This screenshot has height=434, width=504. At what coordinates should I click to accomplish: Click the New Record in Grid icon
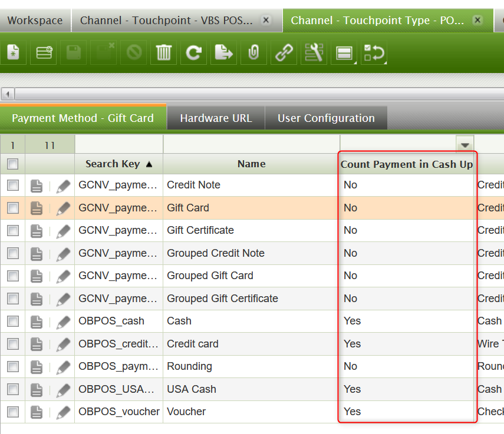point(44,53)
